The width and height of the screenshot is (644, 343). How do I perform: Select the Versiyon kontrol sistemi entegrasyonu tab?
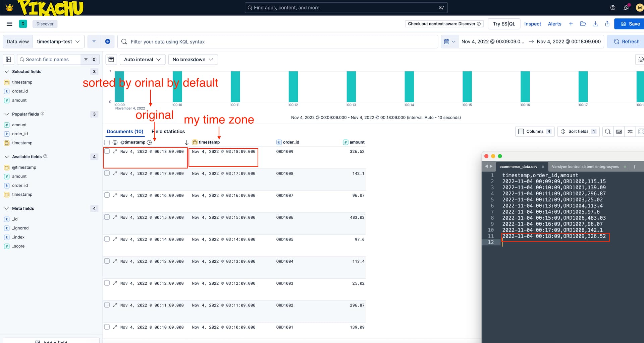coord(586,166)
